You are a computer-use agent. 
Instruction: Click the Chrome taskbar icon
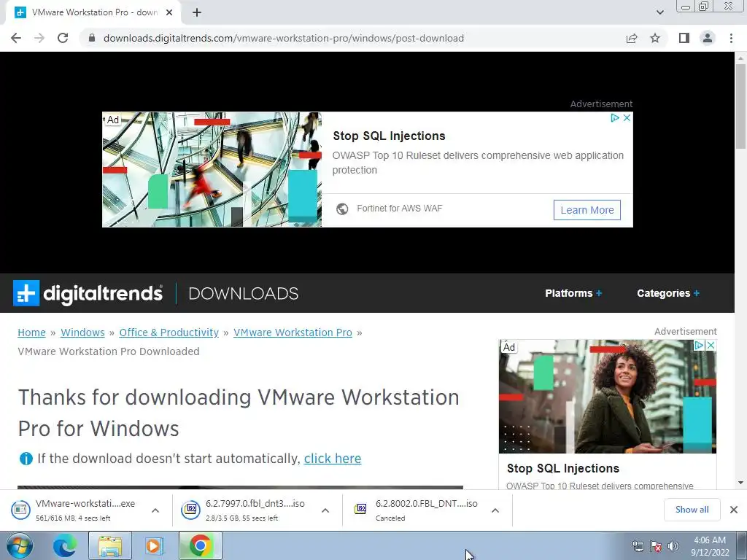pyautogui.click(x=201, y=545)
